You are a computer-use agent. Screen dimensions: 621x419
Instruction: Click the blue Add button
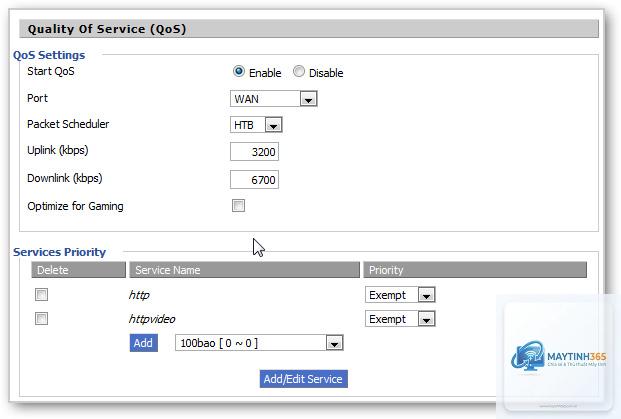(143, 343)
